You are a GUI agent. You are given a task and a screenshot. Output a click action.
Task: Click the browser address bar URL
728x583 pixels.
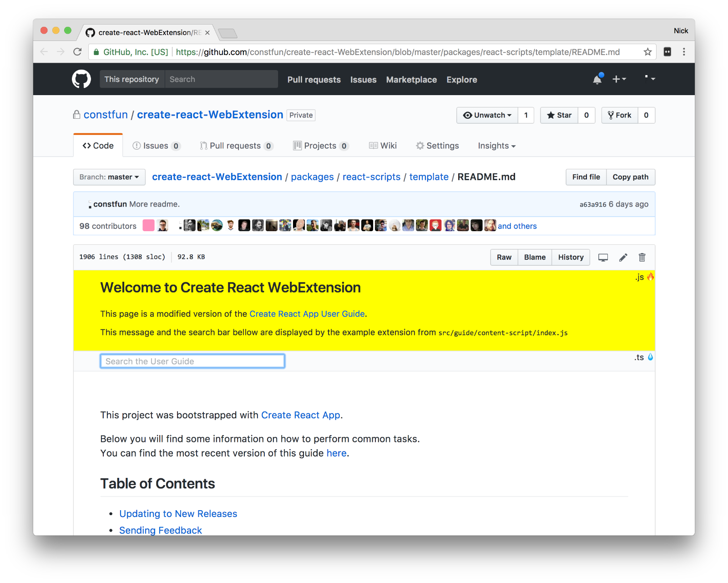click(398, 52)
